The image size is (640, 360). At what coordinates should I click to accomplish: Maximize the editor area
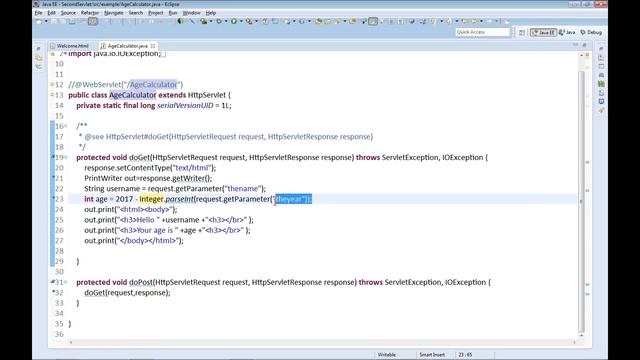584,45
